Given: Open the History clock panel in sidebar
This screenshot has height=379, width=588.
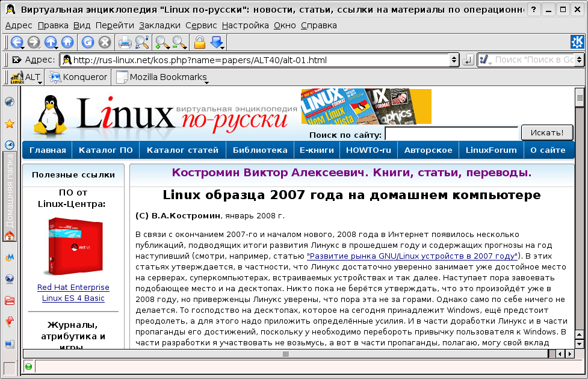Looking at the screenshot, I should pyautogui.click(x=10, y=145).
